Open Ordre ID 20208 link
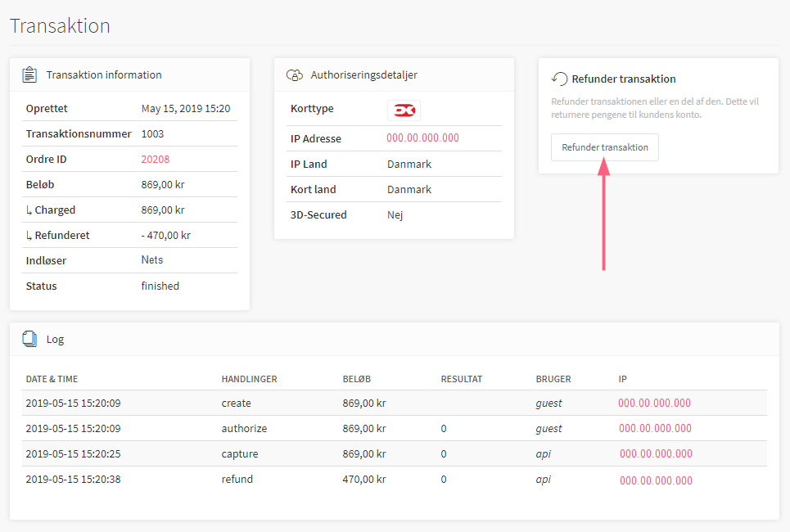This screenshot has height=532, width=790. (x=156, y=160)
